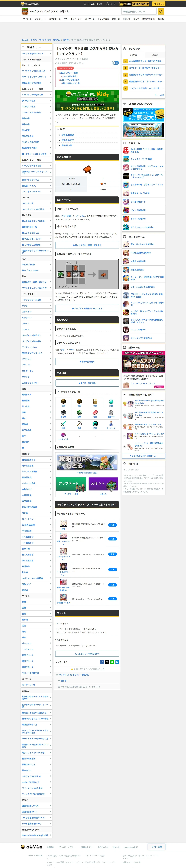Click the 入手 button for 原神
The width and height of the screenshot is (186, 868).
112,525
